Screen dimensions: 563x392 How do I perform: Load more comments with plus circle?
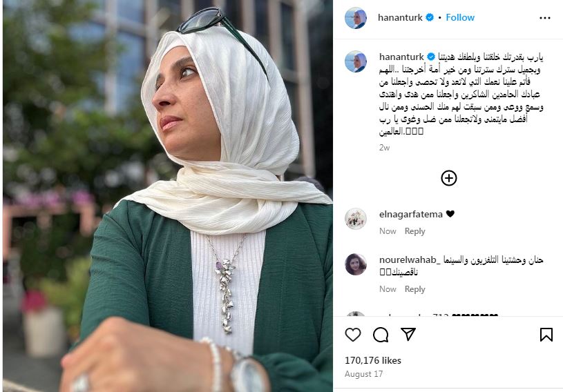448,178
